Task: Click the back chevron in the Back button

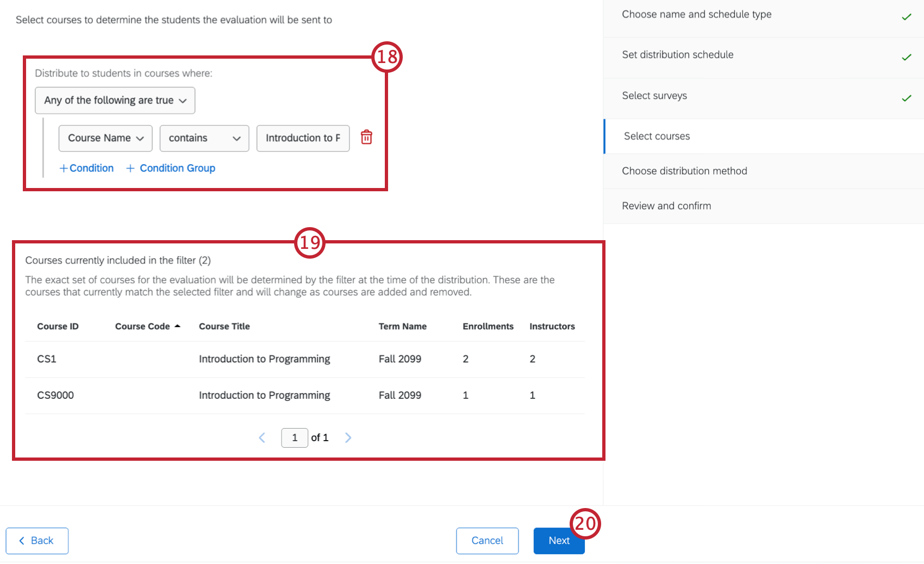Action: pyautogui.click(x=22, y=541)
